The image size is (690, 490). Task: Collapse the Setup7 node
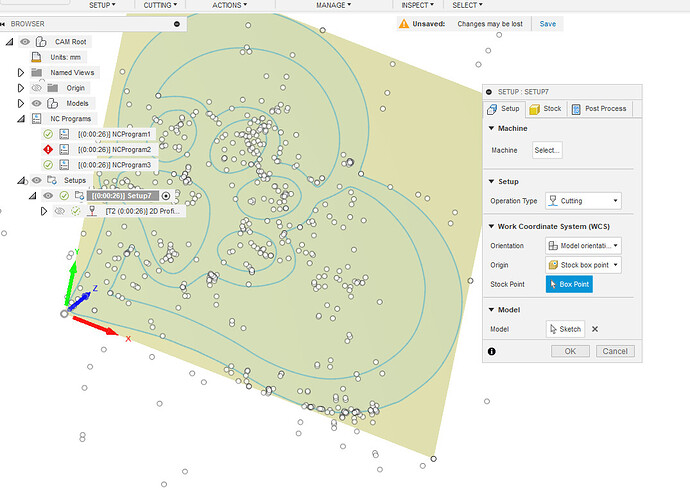tap(33, 196)
